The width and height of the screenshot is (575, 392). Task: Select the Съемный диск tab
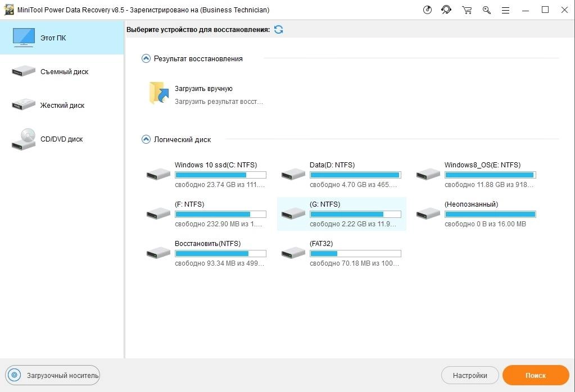[62, 71]
